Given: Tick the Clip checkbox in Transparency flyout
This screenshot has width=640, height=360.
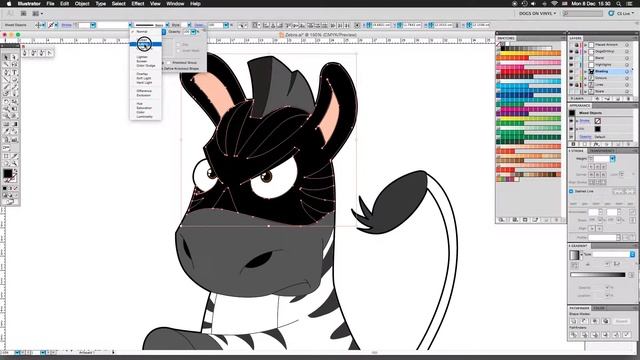Looking at the screenshot, I should [x=178, y=44].
